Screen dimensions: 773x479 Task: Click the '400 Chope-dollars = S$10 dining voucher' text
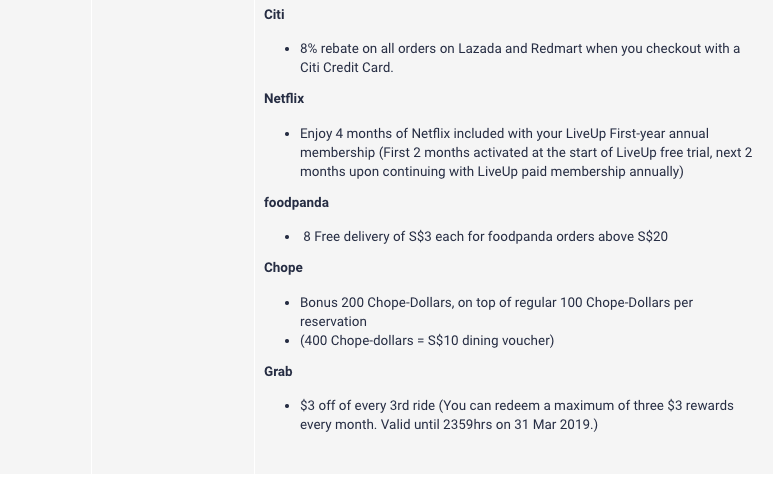point(427,340)
